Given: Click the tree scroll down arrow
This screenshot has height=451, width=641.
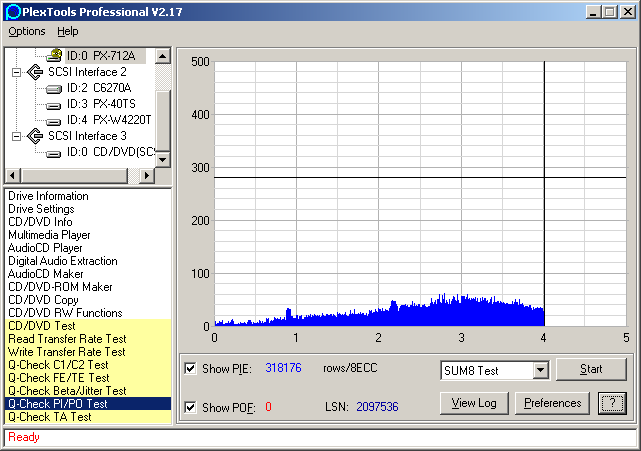Looking at the screenshot, I should click(163, 159).
